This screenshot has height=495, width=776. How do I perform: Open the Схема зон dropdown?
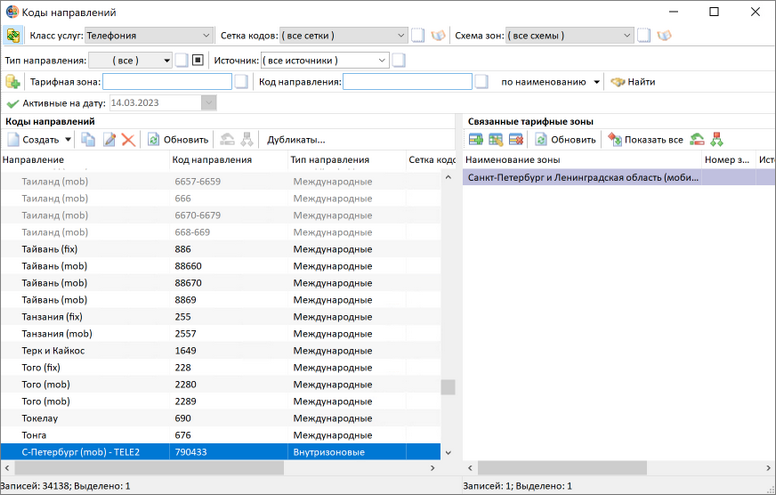point(627,36)
